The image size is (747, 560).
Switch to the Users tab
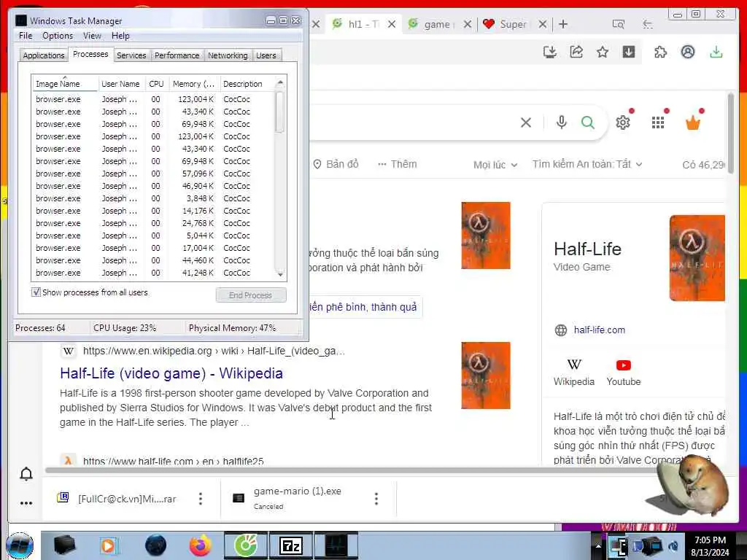266,55
